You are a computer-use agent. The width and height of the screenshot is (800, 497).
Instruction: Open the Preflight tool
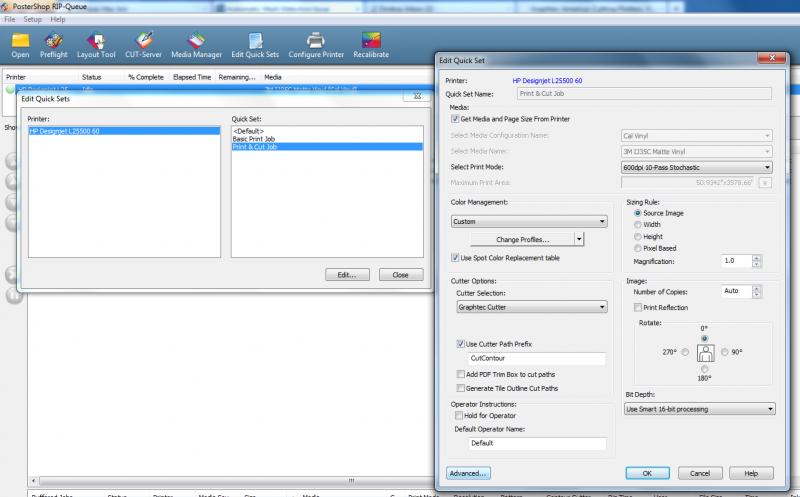pyautogui.click(x=54, y=45)
